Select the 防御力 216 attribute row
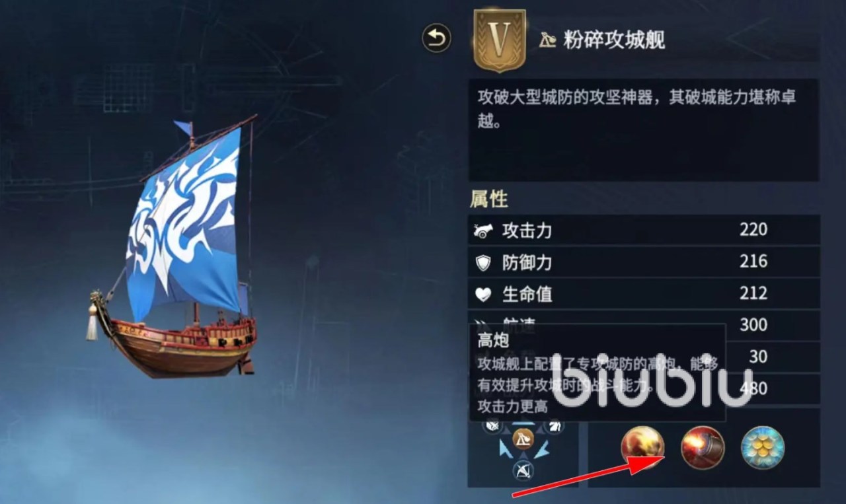The image size is (846, 504). coord(644,262)
